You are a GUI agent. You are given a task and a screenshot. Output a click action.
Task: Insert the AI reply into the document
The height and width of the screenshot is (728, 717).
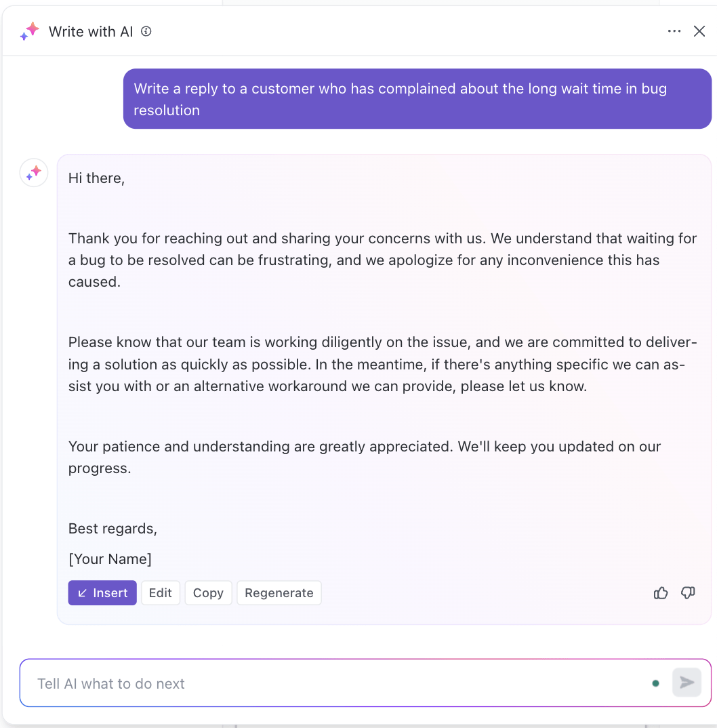(102, 593)
